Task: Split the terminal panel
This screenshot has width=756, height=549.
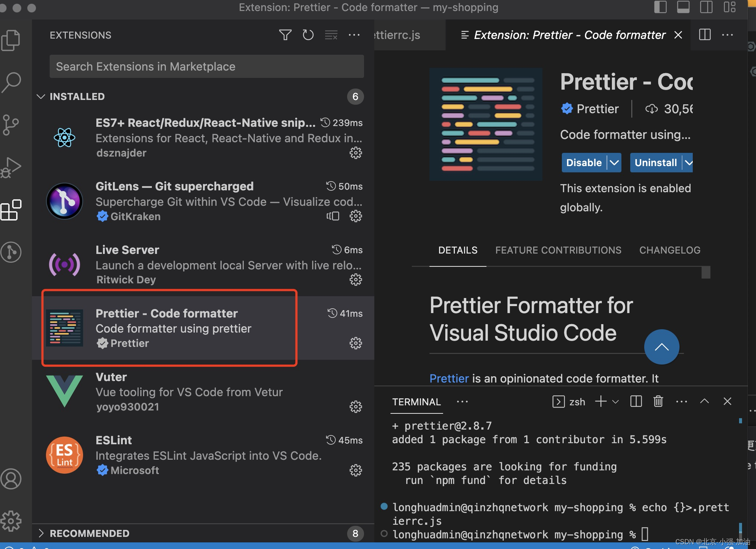Action: click(x=636, y=401)
